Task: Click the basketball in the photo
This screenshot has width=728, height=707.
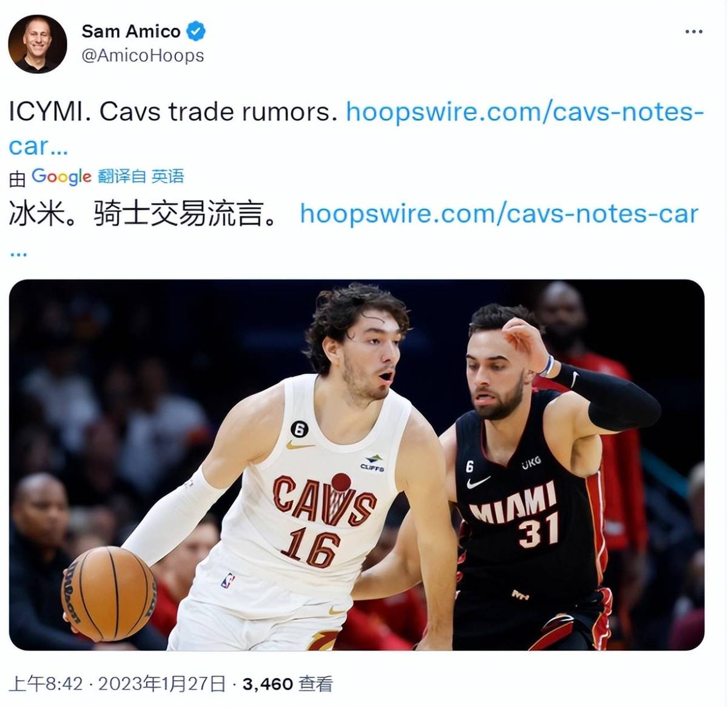Action: (x=109, y=594)
